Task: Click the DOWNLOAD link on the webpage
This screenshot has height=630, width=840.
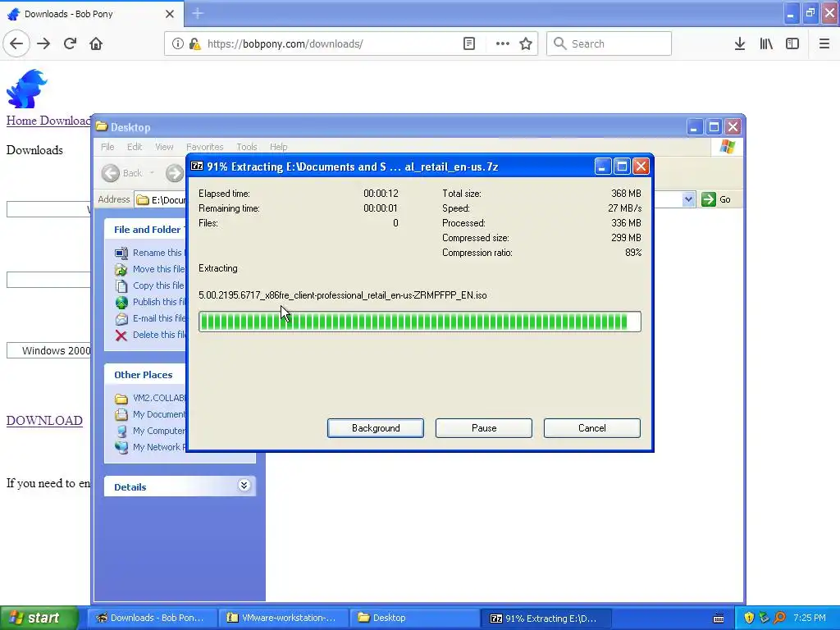Action: (x=44, y=421)
